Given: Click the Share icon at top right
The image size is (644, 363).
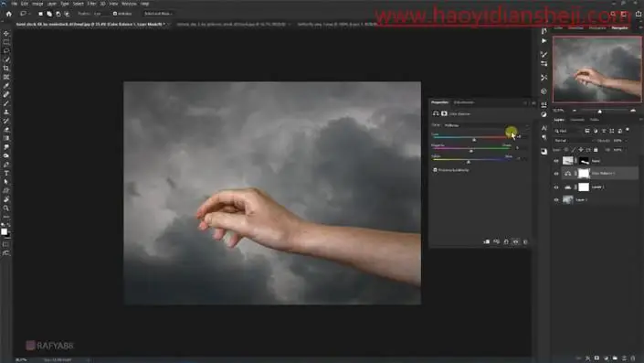Looking at the screenshot, I should pos(639,14).
